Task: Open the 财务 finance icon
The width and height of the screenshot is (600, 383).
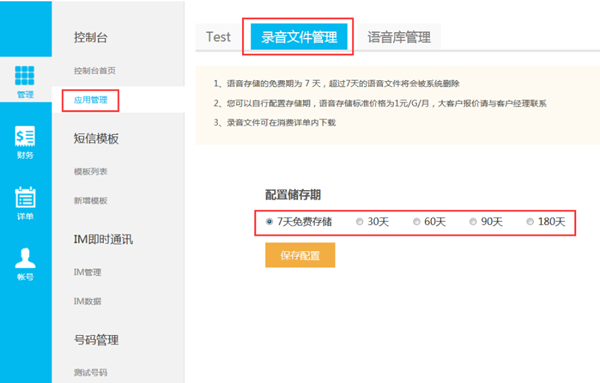Action: pyautogui.click(x=25, y=136)
